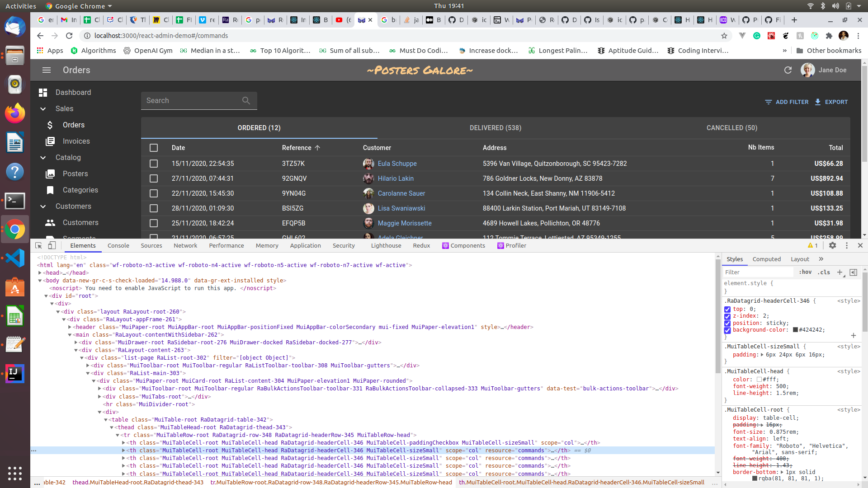Collapse the Customers section in sidebar
The image size is (868, 488).
[43, 206]
